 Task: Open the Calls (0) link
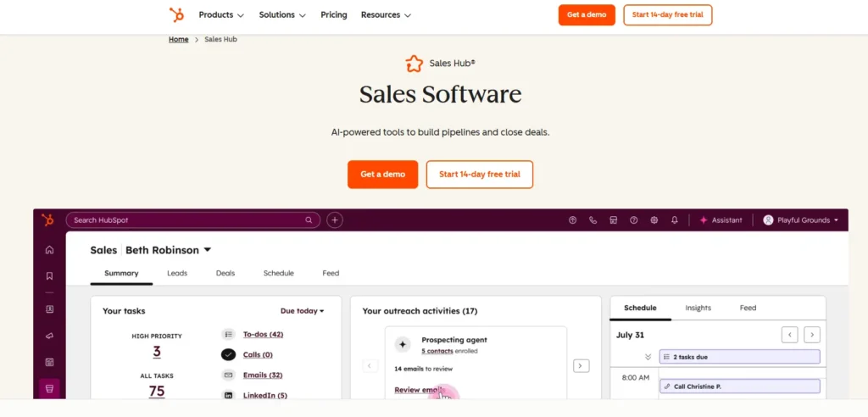(258, 355)
